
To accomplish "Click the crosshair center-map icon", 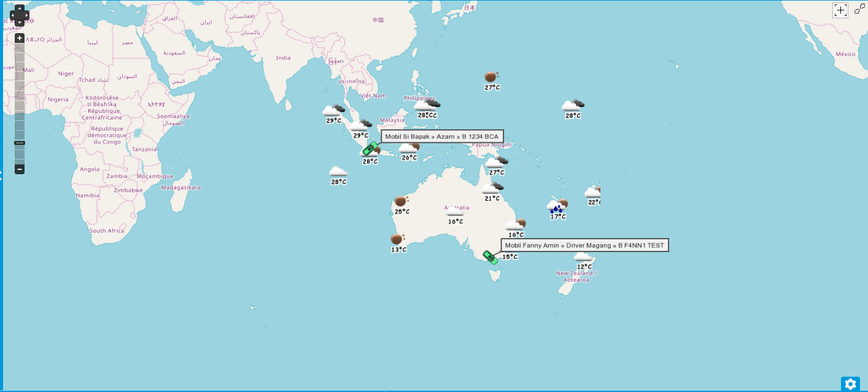I will 840,10.
